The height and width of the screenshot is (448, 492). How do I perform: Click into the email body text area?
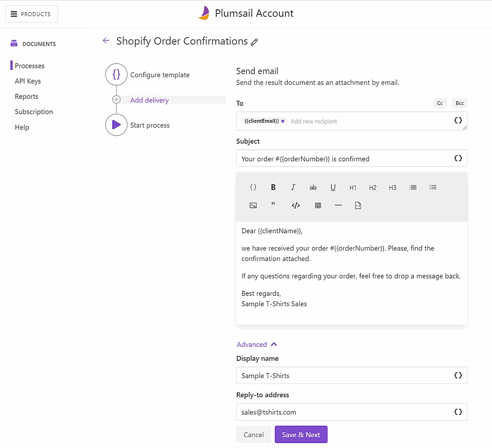pos(352,273)
